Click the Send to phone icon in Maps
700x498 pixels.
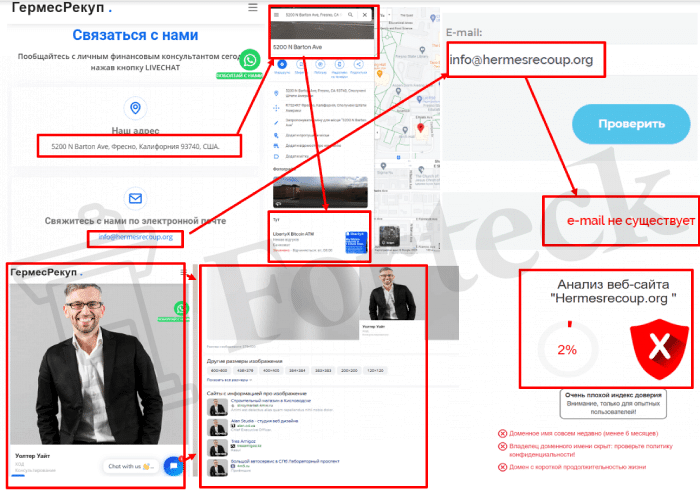tap(339, 65)
